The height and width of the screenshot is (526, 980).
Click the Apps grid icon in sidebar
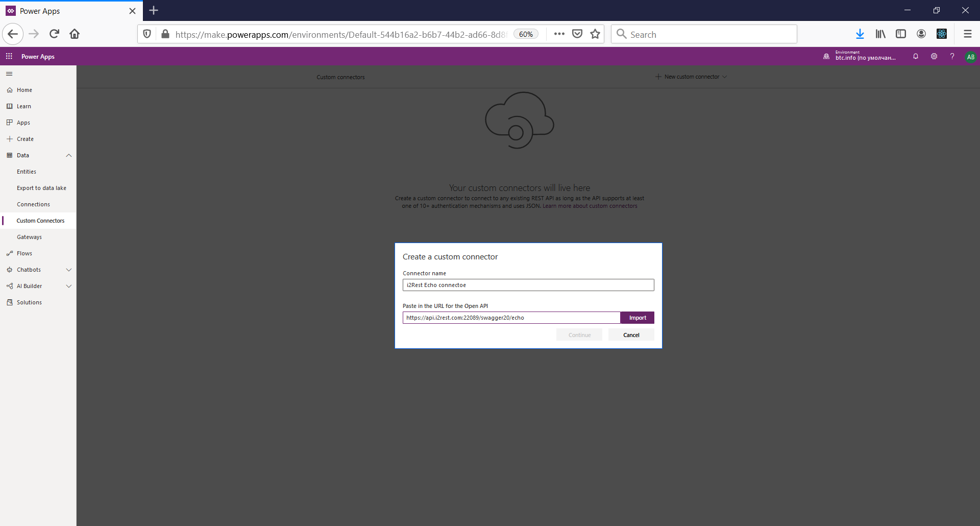10,123
